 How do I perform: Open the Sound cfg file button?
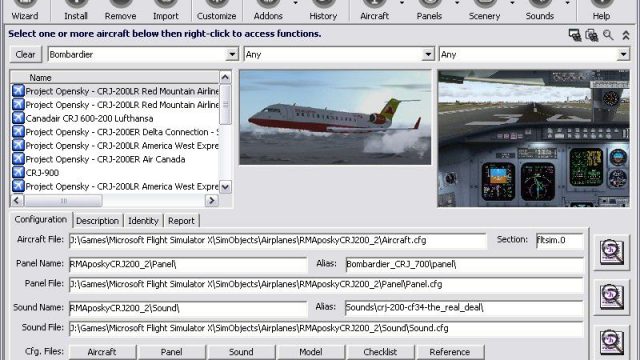(241, 352)
